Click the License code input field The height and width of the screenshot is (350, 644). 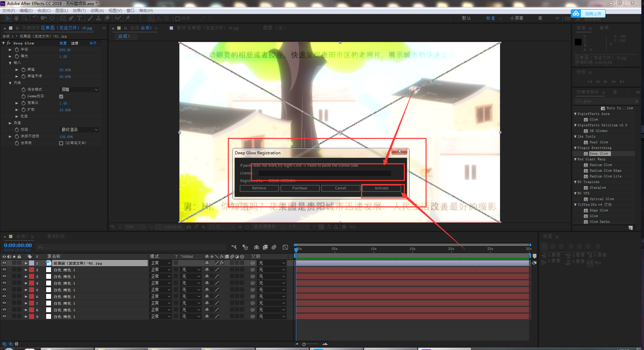click(324, 173)
